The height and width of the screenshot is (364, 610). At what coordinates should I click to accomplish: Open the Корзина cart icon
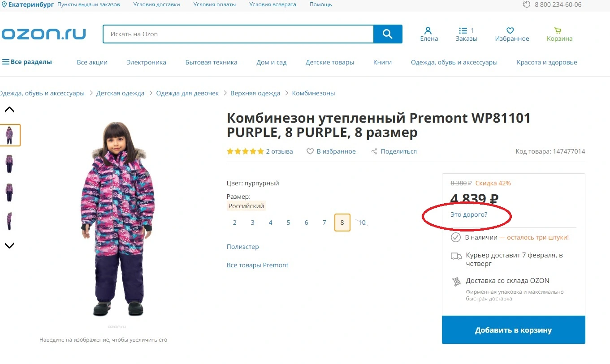(558, 30)
